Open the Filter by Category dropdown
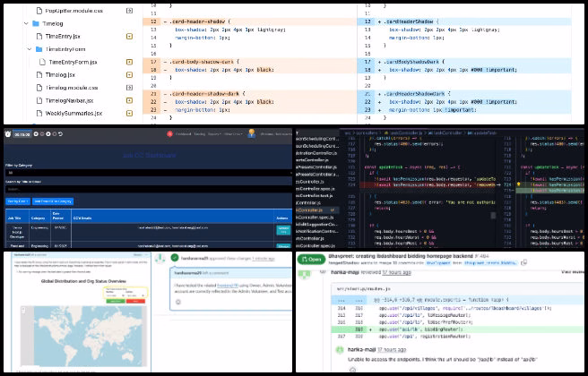Viewport: 588px width, 376px height. (149, 173)
